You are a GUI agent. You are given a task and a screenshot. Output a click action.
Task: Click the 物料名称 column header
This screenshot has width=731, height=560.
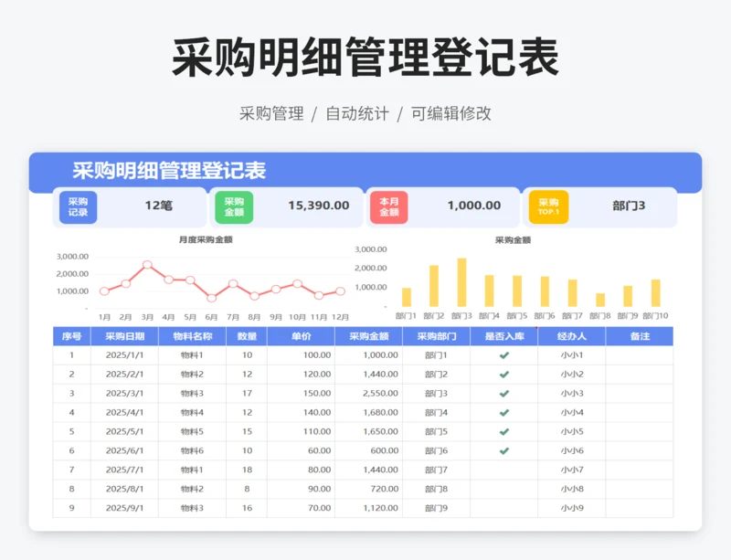click(193, 336)
